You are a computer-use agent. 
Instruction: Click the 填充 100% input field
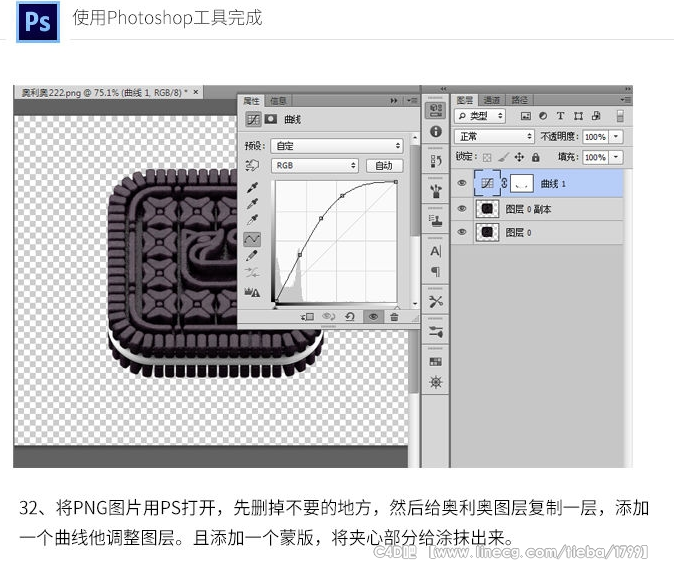[x=596, y=157]
